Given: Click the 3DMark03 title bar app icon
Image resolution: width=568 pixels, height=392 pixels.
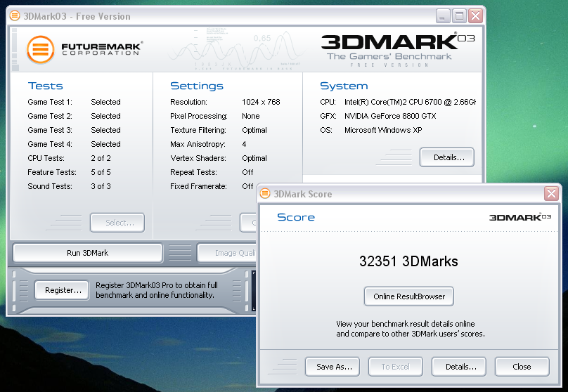Looking at the screenshot, I should click(x=15, y=16).
